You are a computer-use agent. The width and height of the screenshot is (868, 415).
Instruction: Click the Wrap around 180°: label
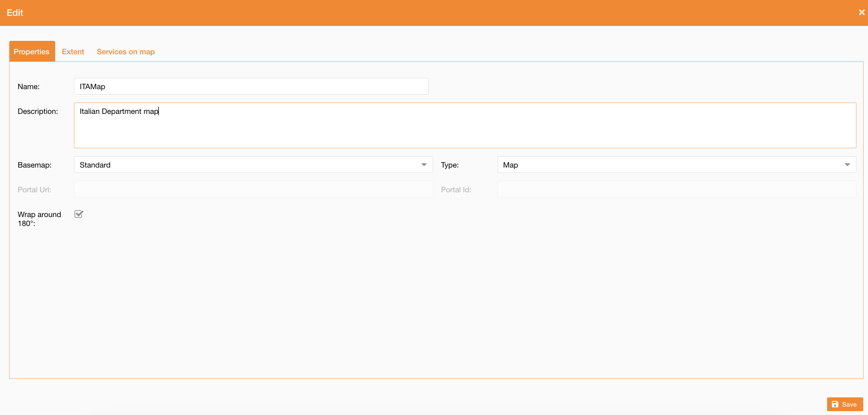[39, 219]
